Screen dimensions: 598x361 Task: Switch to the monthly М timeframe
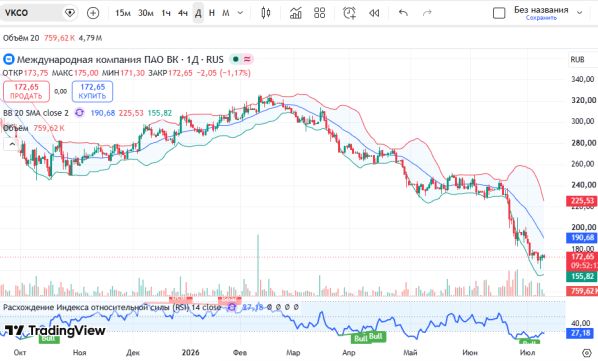click(226, 13)
